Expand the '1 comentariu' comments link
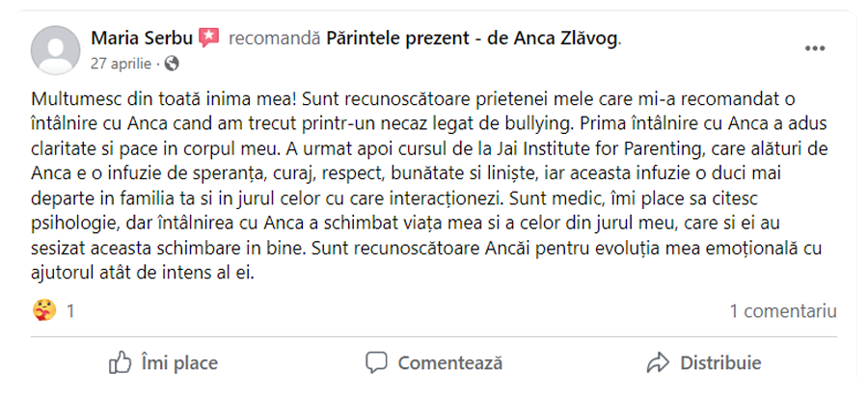868x397 pixels. point(782,311)
